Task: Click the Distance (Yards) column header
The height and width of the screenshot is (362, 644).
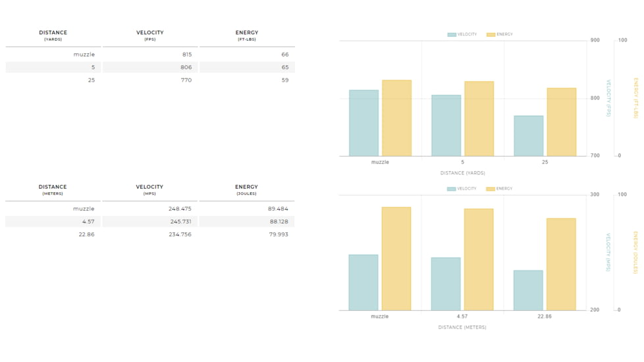Action: pyautogui.click(x=53, y=36)
